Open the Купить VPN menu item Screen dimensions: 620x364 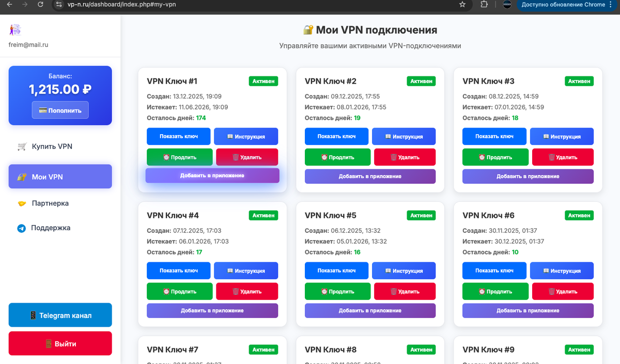pyautogui.click(x=60, y=147)
